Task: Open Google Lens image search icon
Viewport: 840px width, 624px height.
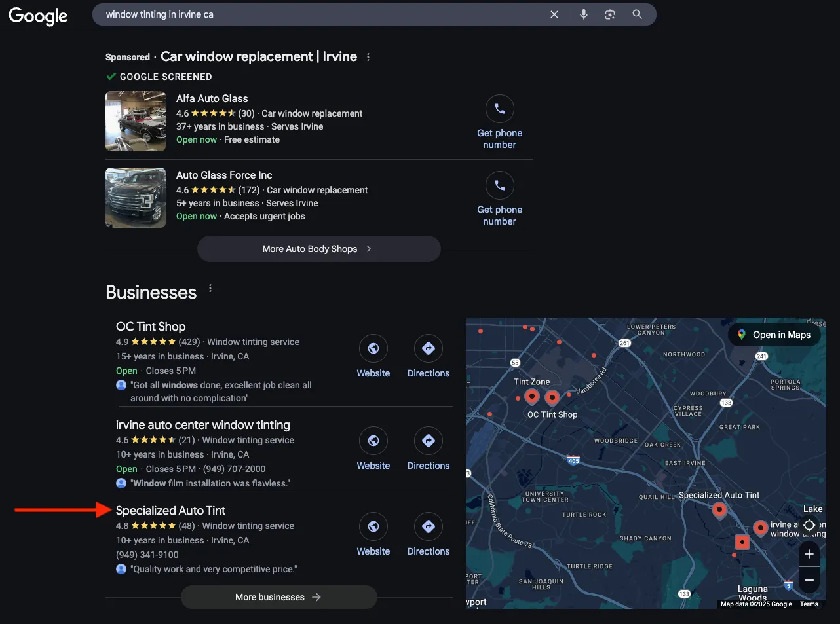Action: tap(610, 14)
